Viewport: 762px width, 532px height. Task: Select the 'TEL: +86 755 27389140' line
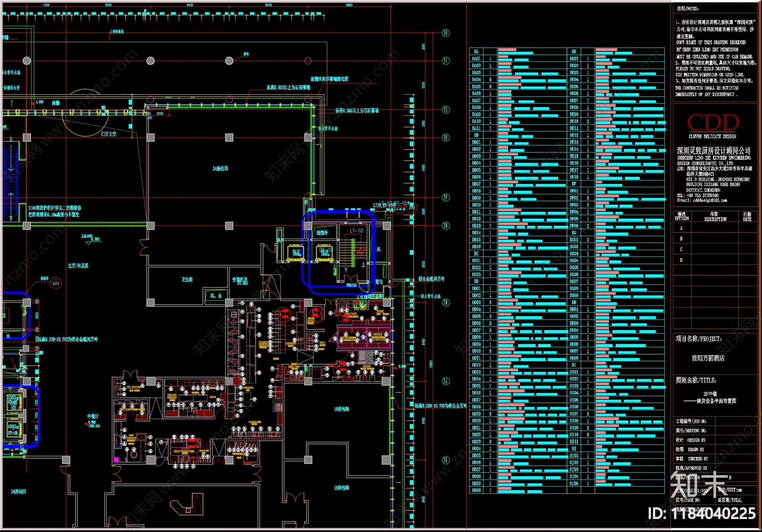click(x=698, y=195)
